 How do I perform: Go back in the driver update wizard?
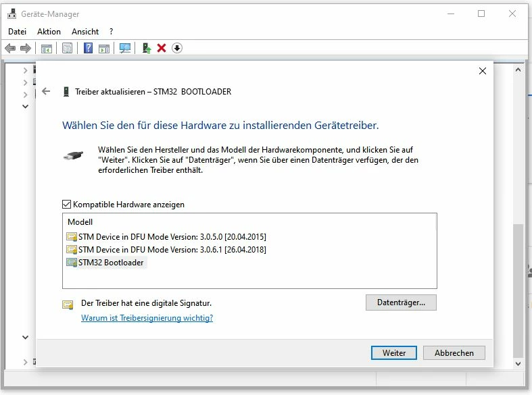point(46,91)
